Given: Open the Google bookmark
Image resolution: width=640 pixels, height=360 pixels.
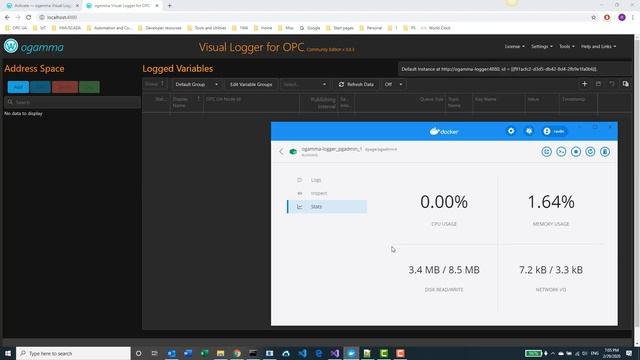Looking at the screenshot, I should click(310, 28).
